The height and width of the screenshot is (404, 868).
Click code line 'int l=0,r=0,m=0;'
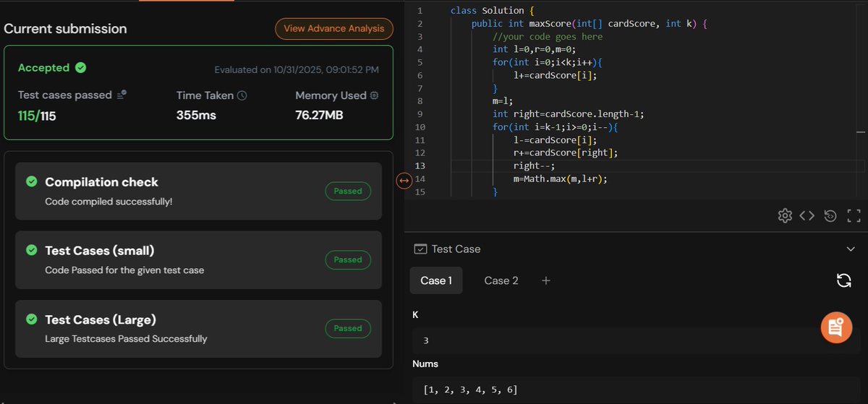tap(534, 49)
